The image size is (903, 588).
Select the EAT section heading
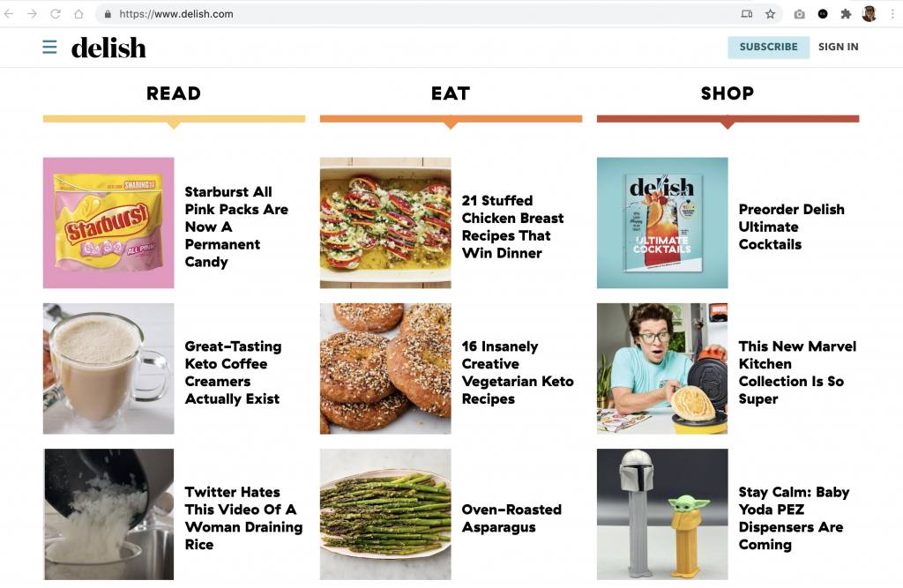pos(451,93)
